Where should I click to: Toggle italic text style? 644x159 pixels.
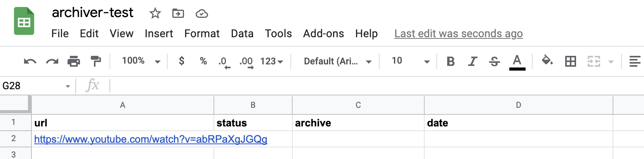(x=472, y=61)
